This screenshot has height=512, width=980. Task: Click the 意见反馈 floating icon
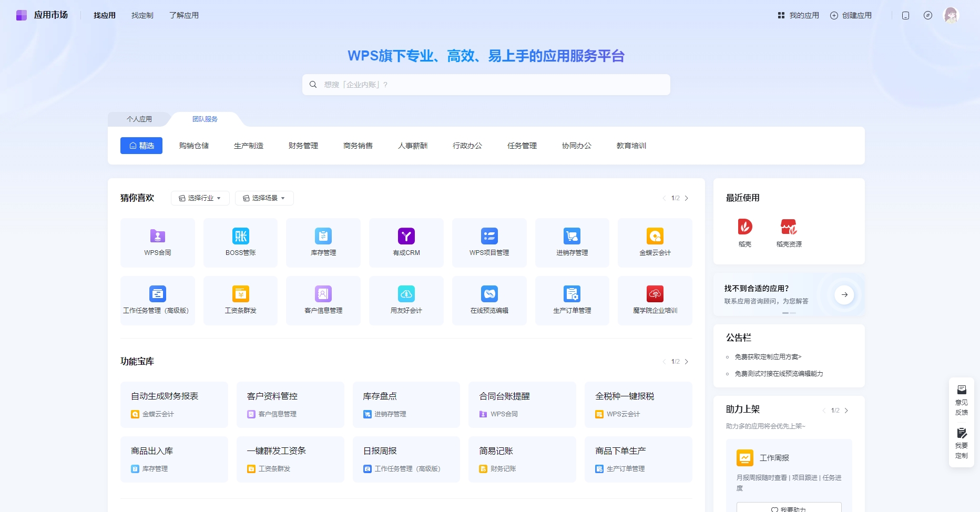tap(962, 390)
